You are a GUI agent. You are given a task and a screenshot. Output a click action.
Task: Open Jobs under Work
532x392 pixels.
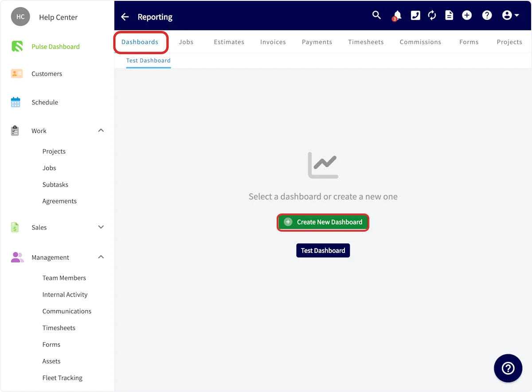coord(49,168)
